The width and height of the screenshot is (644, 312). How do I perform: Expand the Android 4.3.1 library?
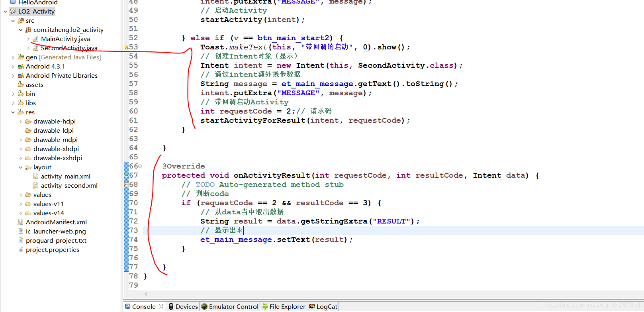[13, 66]
